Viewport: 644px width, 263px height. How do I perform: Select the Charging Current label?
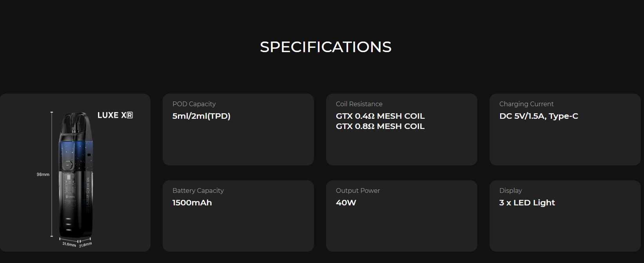pos(526,104)
